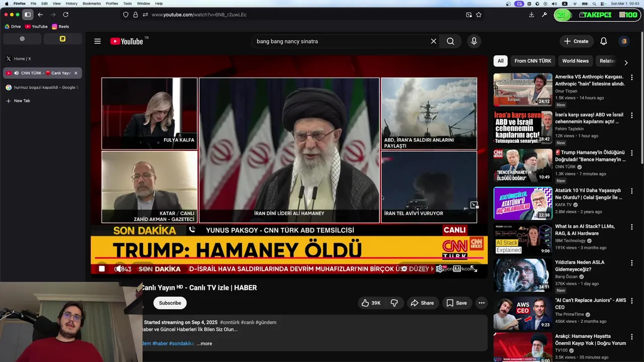Open YouTube notifications bell
644x362 pixels.
(603, 41)
